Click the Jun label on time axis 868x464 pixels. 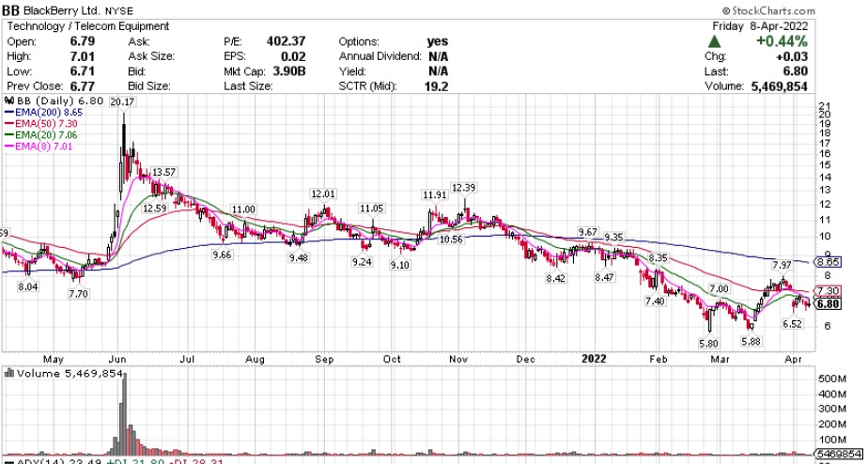[x=119, y=359]
